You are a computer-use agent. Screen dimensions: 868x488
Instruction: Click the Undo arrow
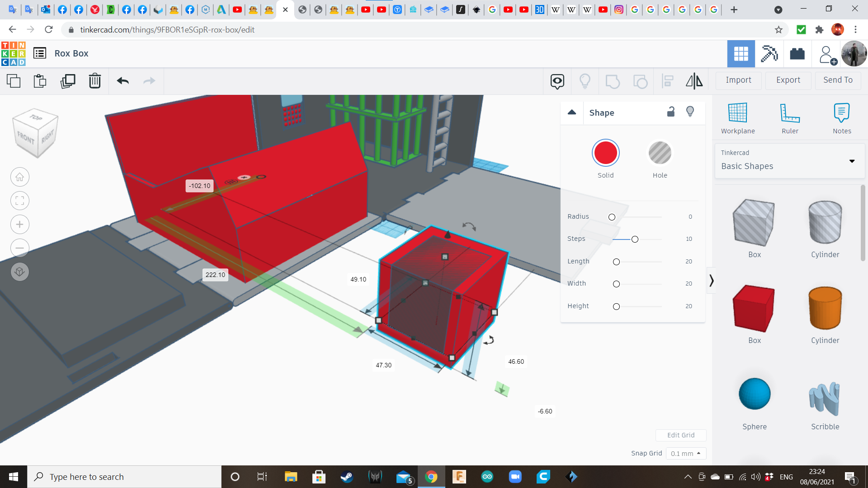coord(123,81)
